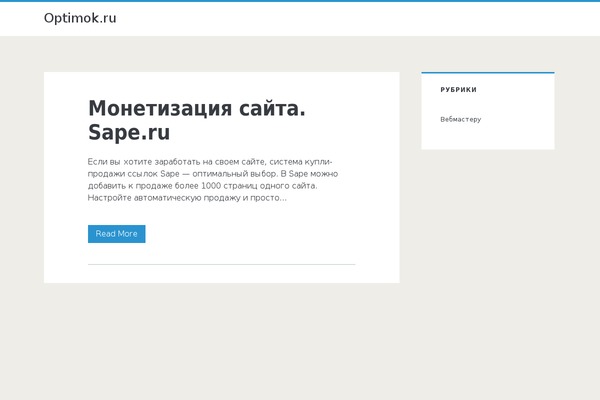Viewport: 600px width, 400px height.
Task: Click the excerpt beginning 'Если вы хотите заработать'
Action: click(x=213, y=180)
